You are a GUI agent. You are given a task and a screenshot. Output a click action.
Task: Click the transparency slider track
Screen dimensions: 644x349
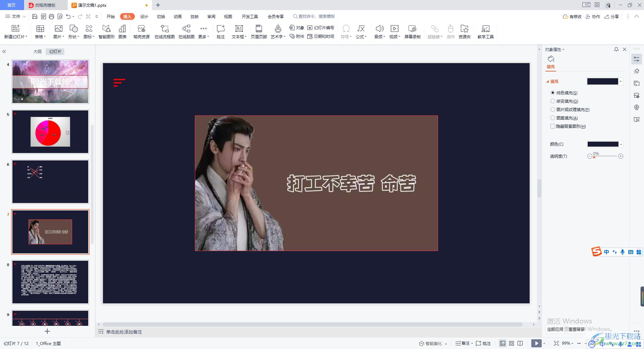(x=605, y=156)
